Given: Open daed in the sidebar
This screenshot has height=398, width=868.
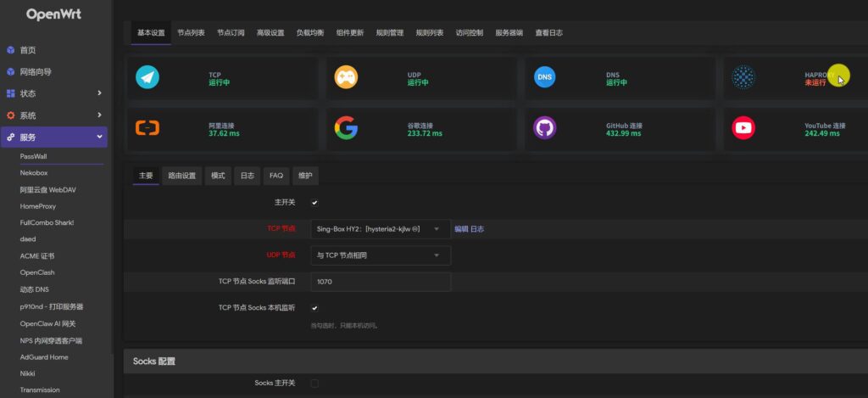Looking at the screenshot, I should point(28,239).
